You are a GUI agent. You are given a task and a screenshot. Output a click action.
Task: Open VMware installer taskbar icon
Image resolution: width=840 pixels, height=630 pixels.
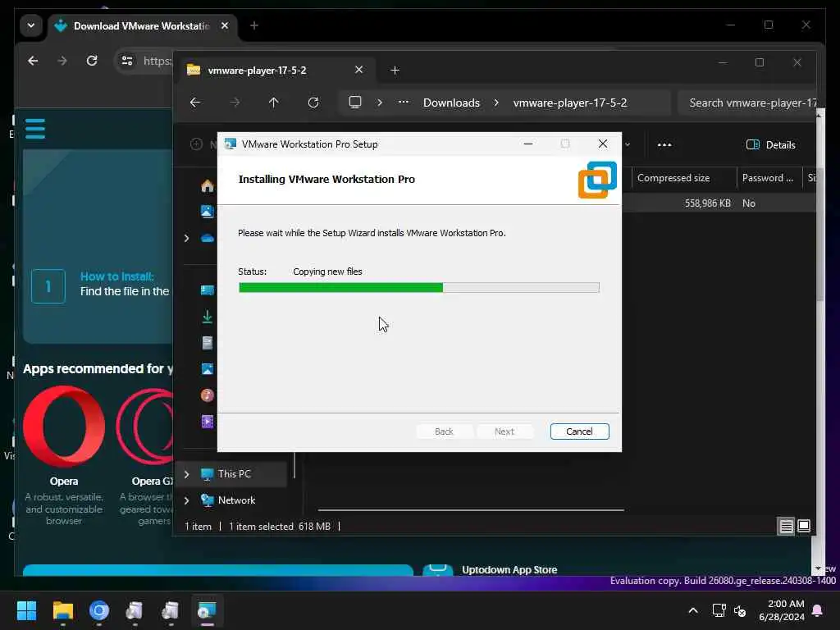click(207, 610)
